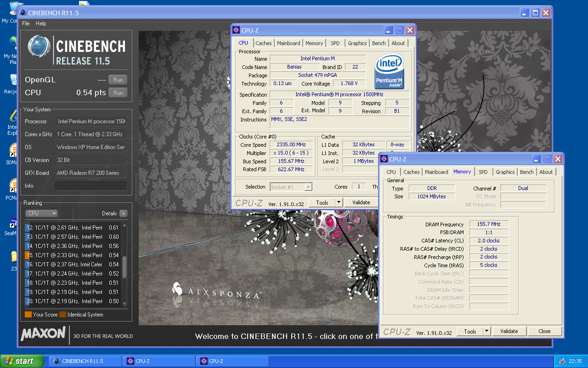The image size is (588, 368).
Task: Switch to Caches tab in main CPU-Z window
Action: (x=264, y=43)
